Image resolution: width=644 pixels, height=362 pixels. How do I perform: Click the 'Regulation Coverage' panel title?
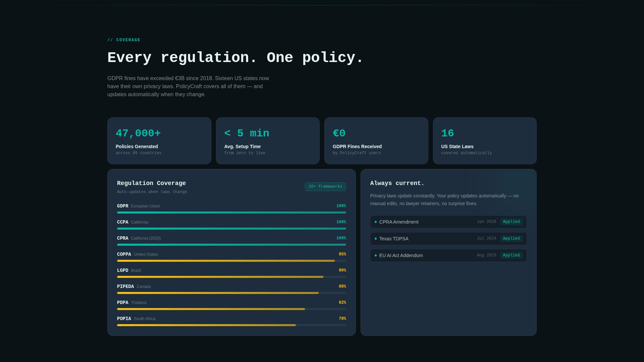(151, 183)
